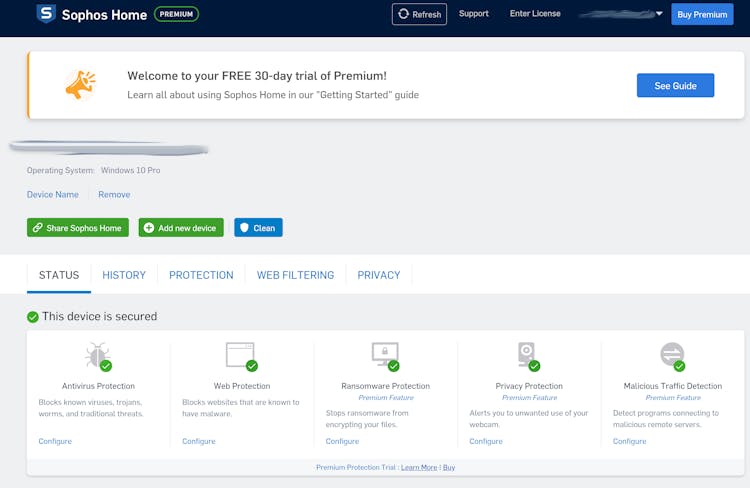The width and height of the screenshot is (750, 488).
Task: Configure Privacy Protection
Action: point(485,441)
